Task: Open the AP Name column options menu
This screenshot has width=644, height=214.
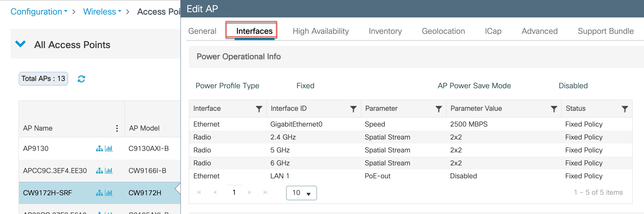Action: point(117,128)
